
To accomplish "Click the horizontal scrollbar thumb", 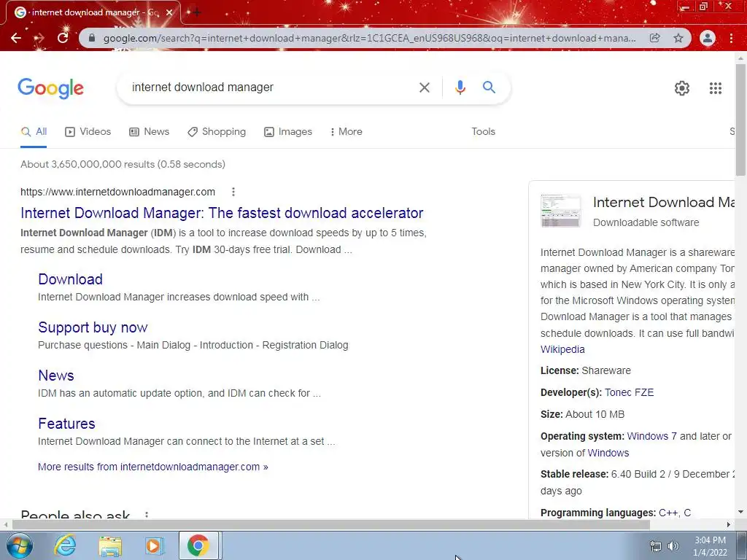I will tap(330, 525).
